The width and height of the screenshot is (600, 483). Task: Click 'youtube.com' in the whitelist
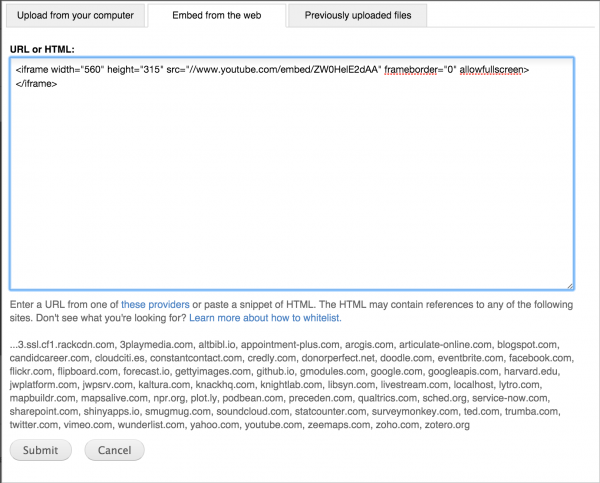pos(273,425)
